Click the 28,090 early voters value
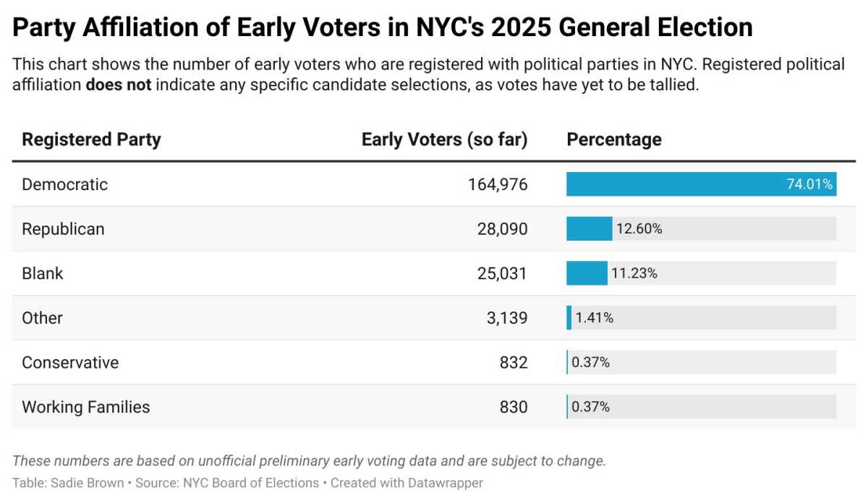The height and width of the screenshot is (503, 868). tap(502, 229)
